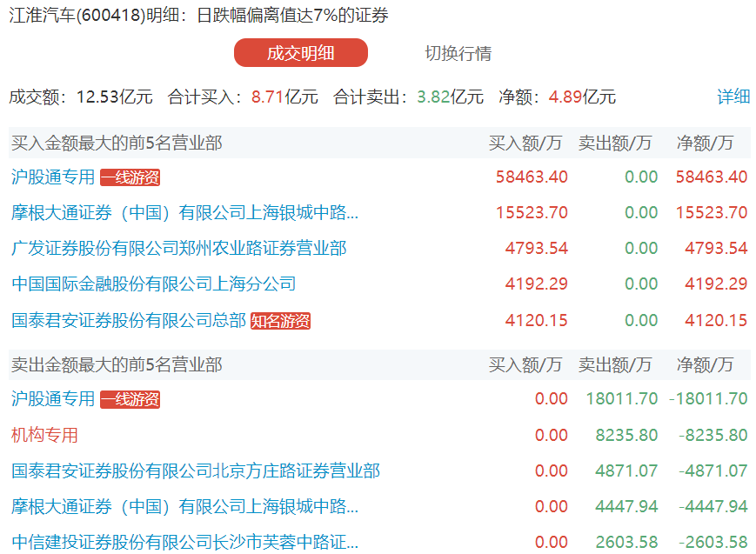Open 国泰君安证券股份有限公司总部 link

coord(129,321)
